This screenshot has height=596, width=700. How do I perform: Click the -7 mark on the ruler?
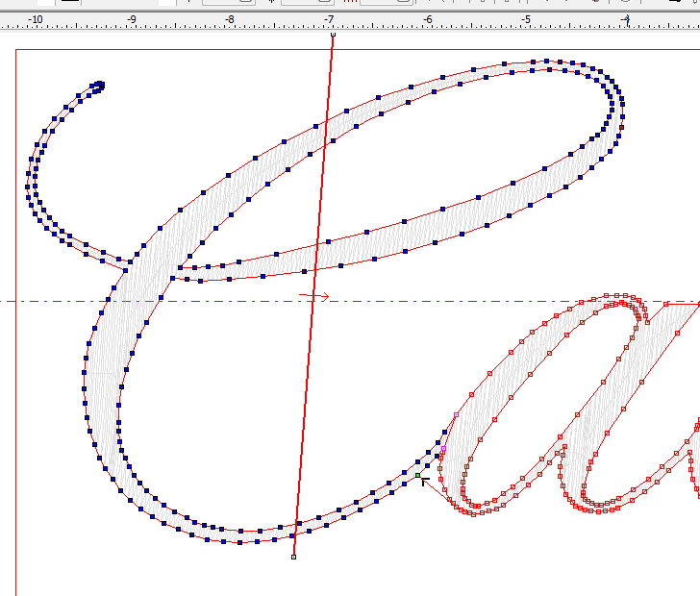click(329, 19)
